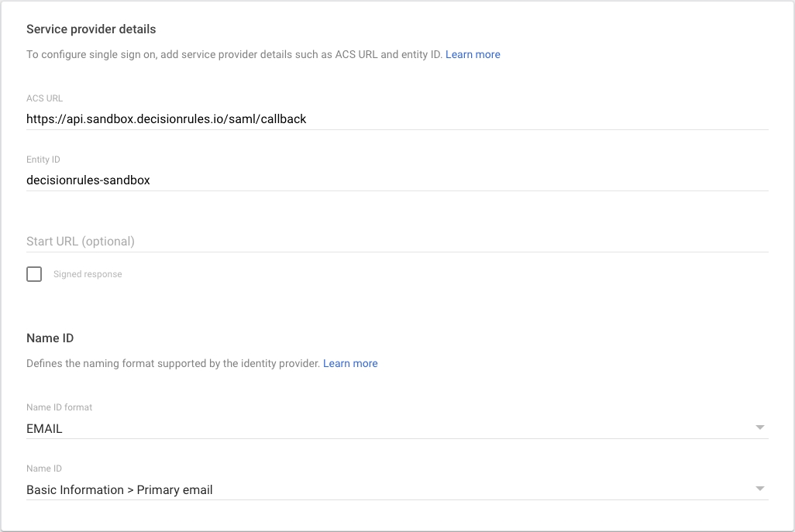Expand the Name ID dropdown arrow
This screenshot has width=795, height=532.
[x=759, y=489]
